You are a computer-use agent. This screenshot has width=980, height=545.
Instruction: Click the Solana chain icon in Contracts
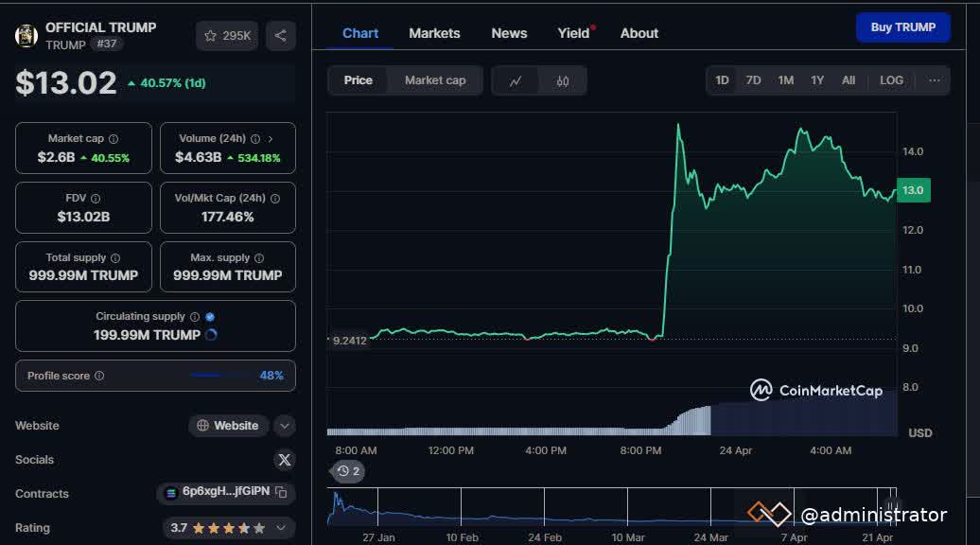[x=170, y=493]
